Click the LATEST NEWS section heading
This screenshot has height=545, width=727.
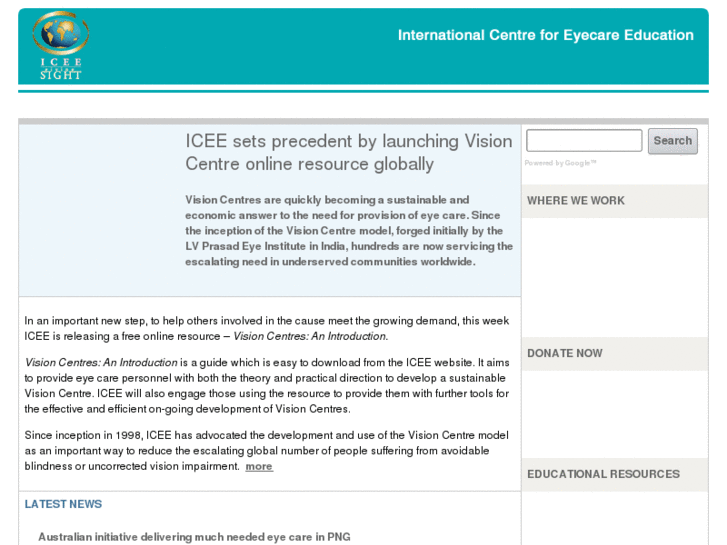63,504
